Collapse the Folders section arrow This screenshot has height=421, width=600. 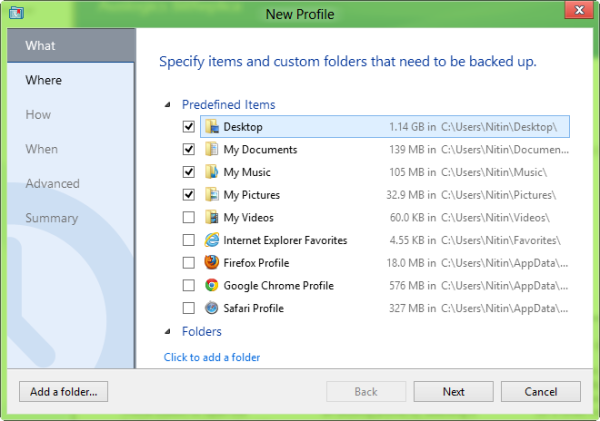pyautogui.click(x=168, y=331)
